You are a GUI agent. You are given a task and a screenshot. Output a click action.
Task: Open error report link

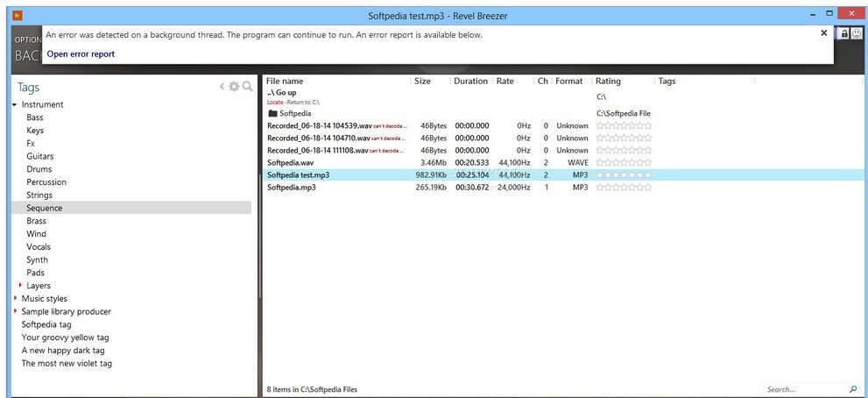point(81,54)
